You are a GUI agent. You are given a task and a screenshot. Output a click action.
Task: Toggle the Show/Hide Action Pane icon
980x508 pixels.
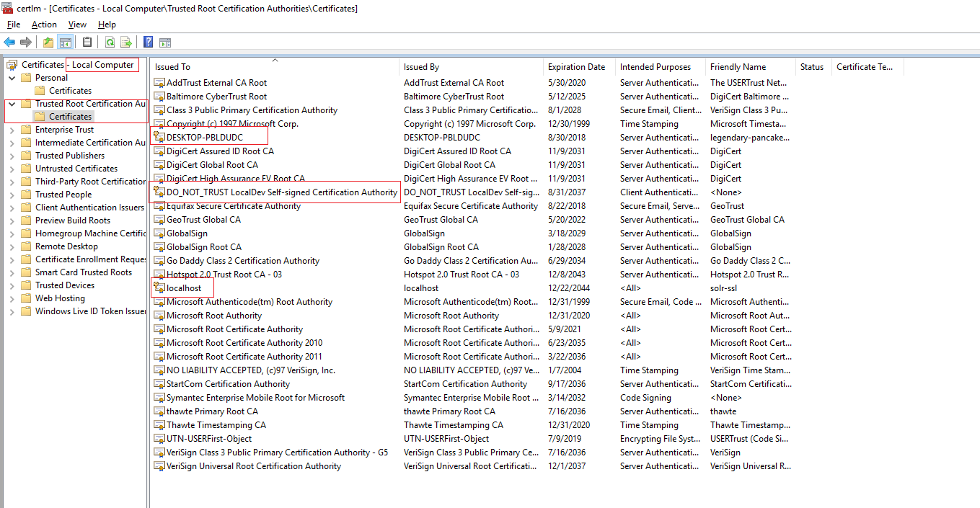[x=165, y=42]
